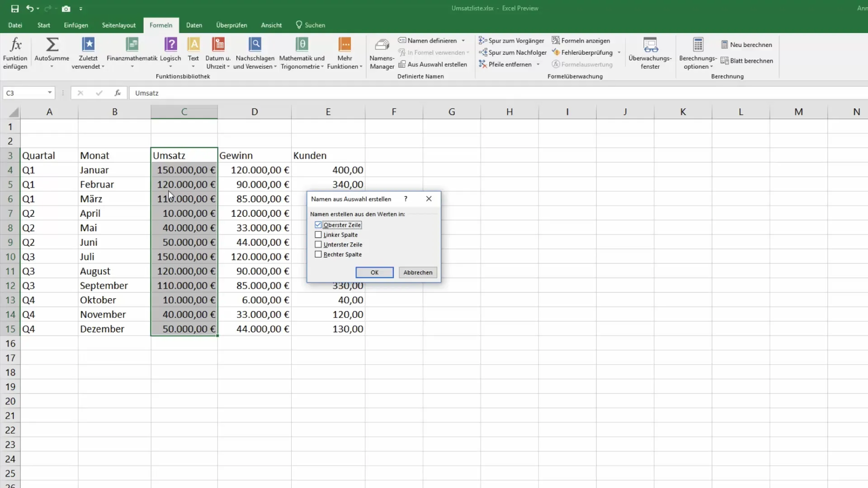Select column G header
This screenshot has height=488, width=868.
(452, 112)
